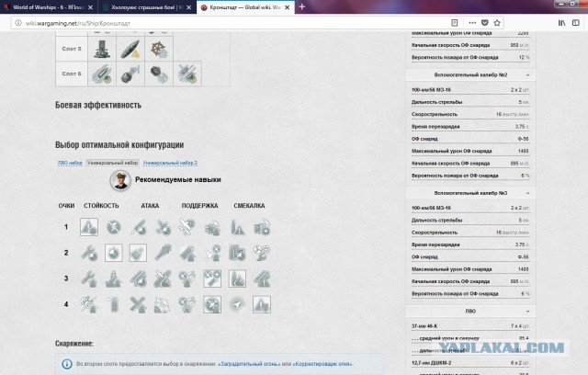Screen dimensions: 588x375
Task: Open the Универсальный набор 2 skill set
Action: (170, 163)
